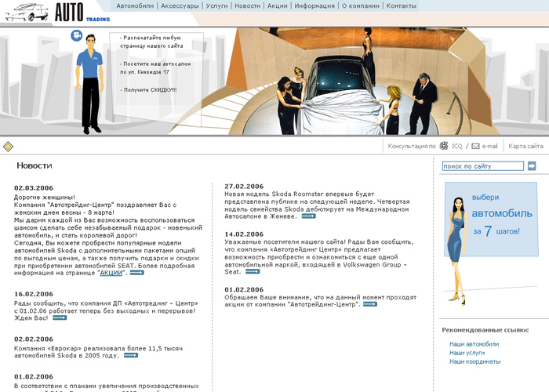Click the Получите СКИДКУ!!! text
Image resolution: width=549 pixels, height=392 pixels.
tap(148, 90)
